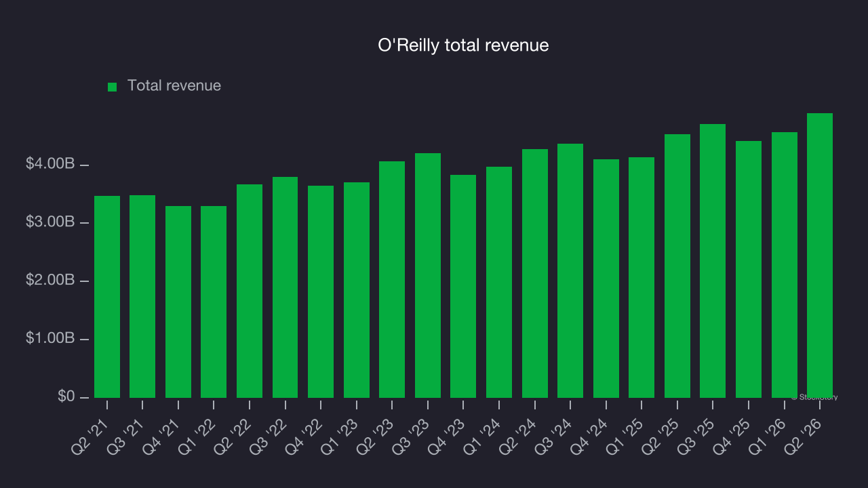Click the revenue bar for Q1 '22
The width and height of the screenshot is (868, 488).
pos(214,302)
